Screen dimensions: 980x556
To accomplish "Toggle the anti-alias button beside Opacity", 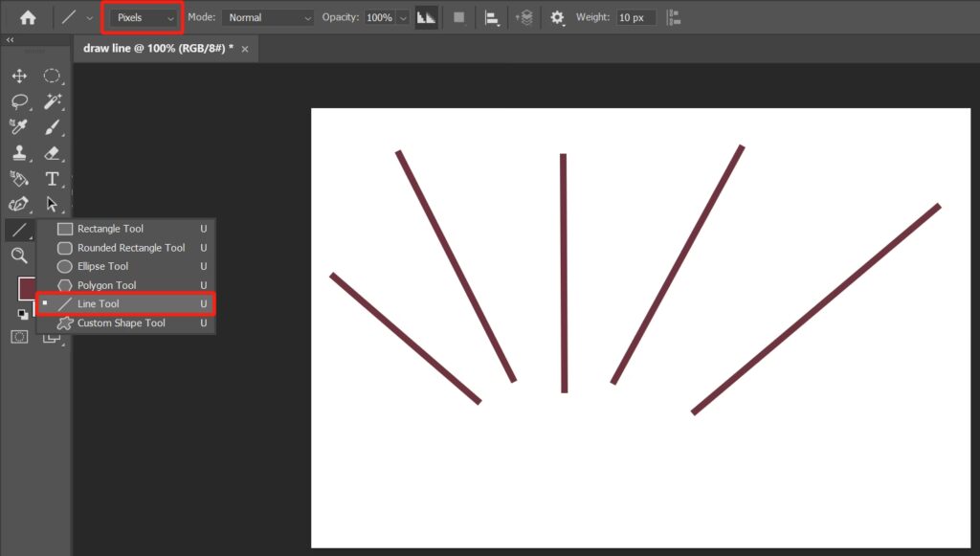I will pyautogui.click(x=426, y=17).
